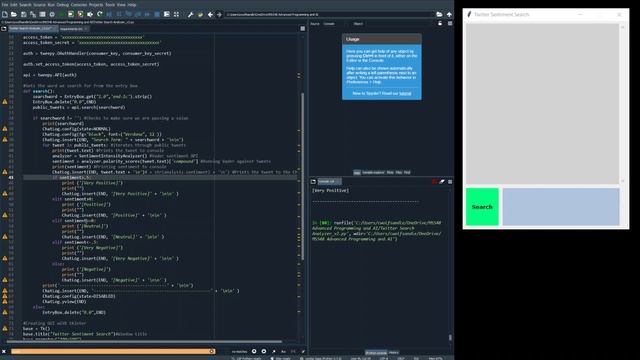Toggle whole-word matching in the find bar

tap(293, 351)
